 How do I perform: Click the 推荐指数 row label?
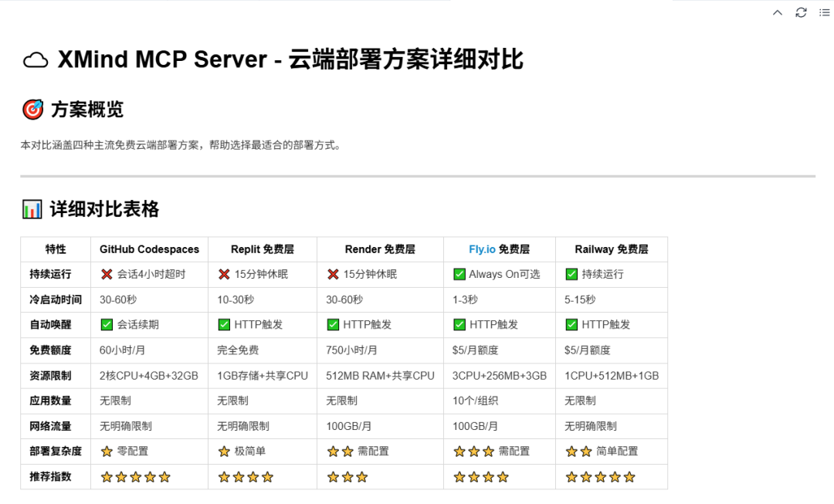click(50, 477)
